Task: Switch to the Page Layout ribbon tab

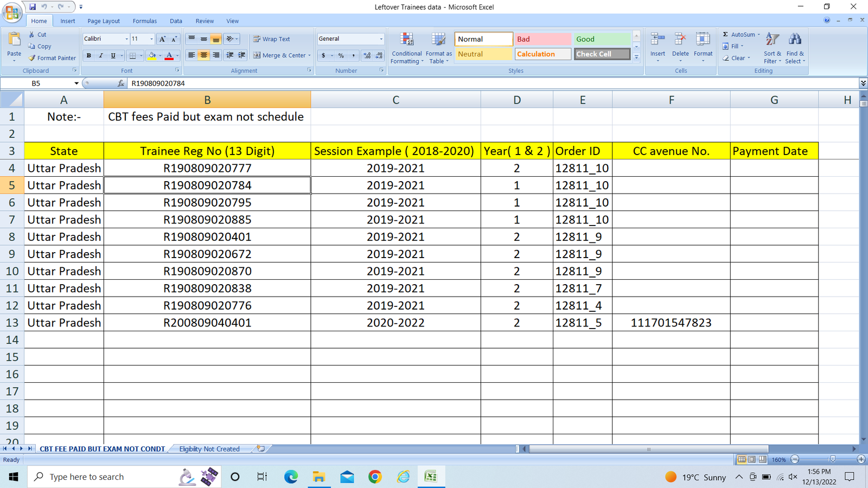Action: (x=104, y=21)
